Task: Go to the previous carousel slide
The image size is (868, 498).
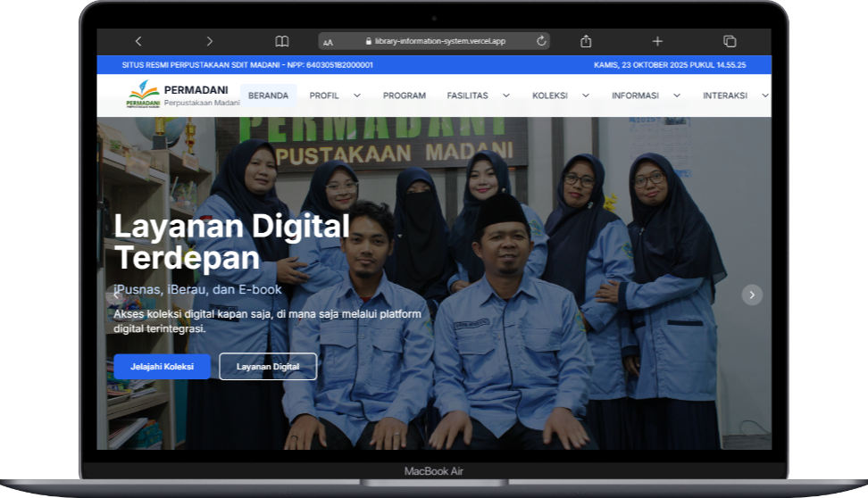Action: coord(116,295)
